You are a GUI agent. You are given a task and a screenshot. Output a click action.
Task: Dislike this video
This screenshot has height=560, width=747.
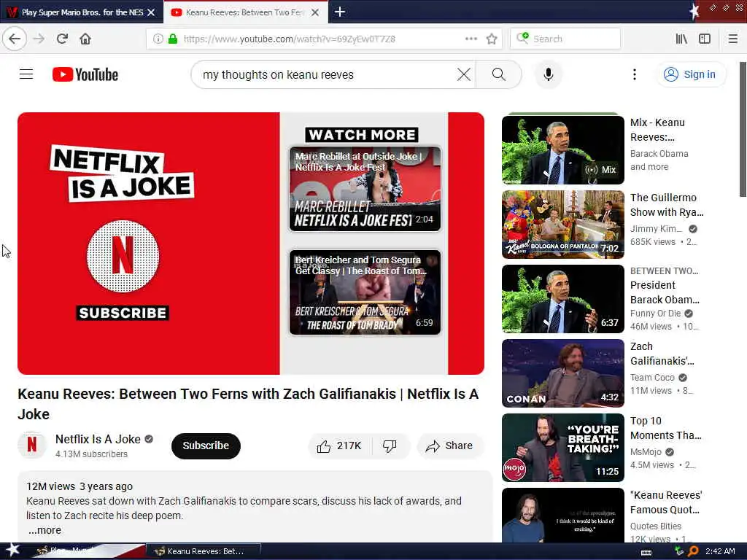pyautogui.click(x=390, y=446)
